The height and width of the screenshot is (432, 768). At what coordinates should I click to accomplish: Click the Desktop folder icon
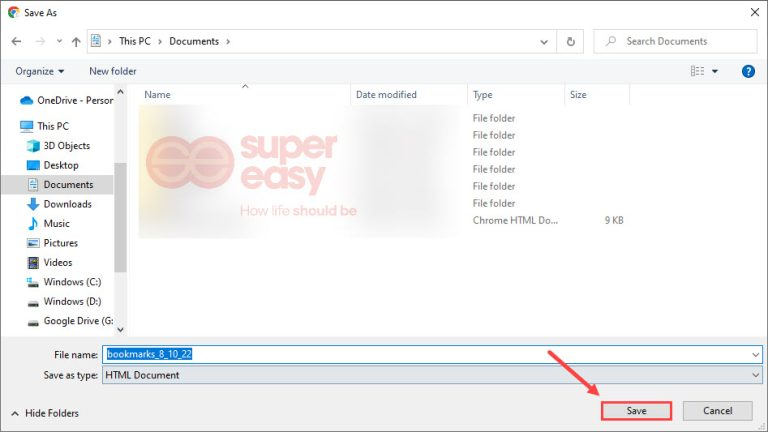33,166
